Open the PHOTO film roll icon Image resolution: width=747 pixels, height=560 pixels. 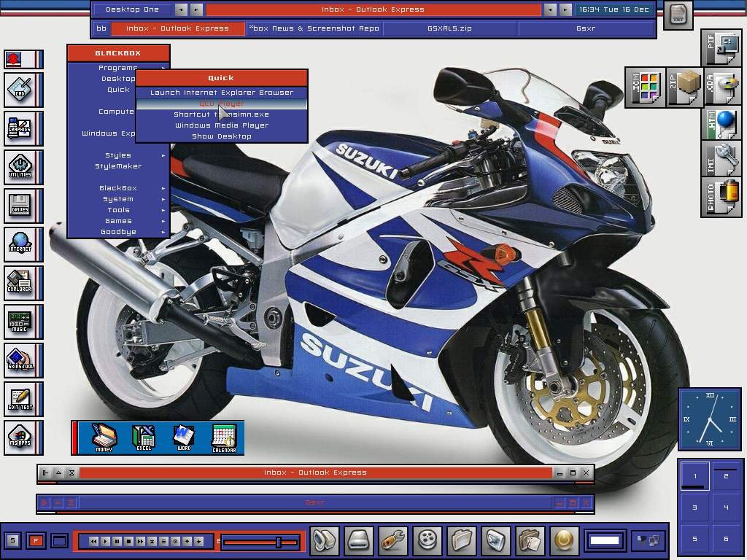pos(721,196)
